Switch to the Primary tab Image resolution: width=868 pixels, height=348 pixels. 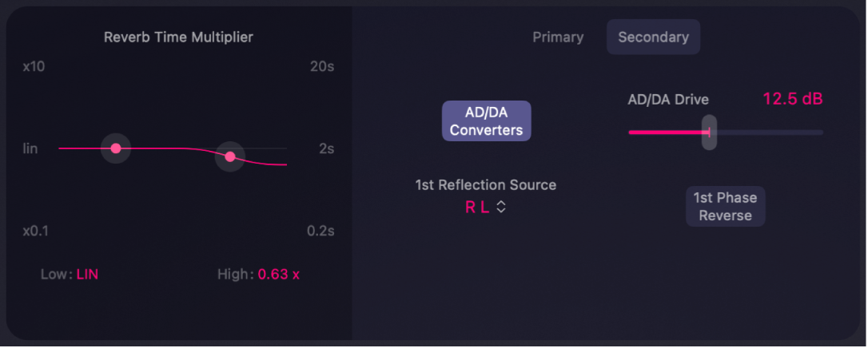558,38
